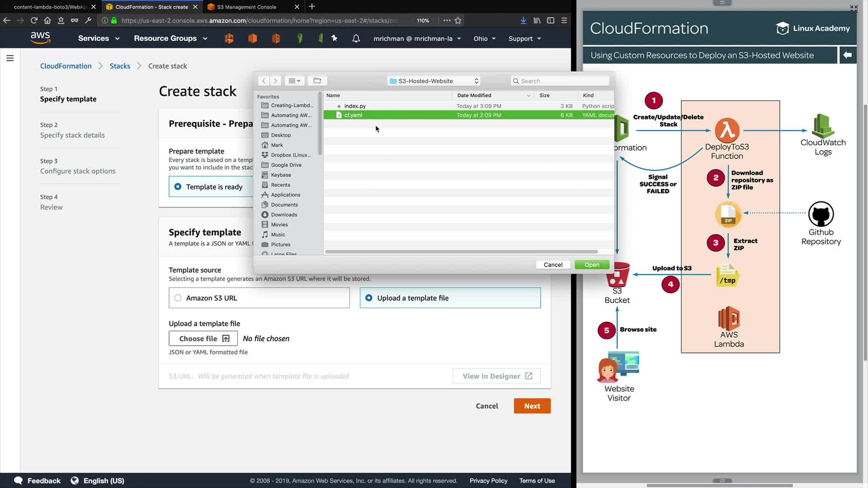Click the Feedback chat bubble icon
The image size is (868, 488).
18,481
